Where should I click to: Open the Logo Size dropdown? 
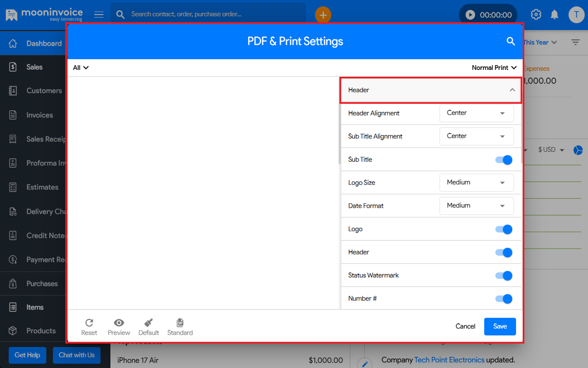[476, 183]
